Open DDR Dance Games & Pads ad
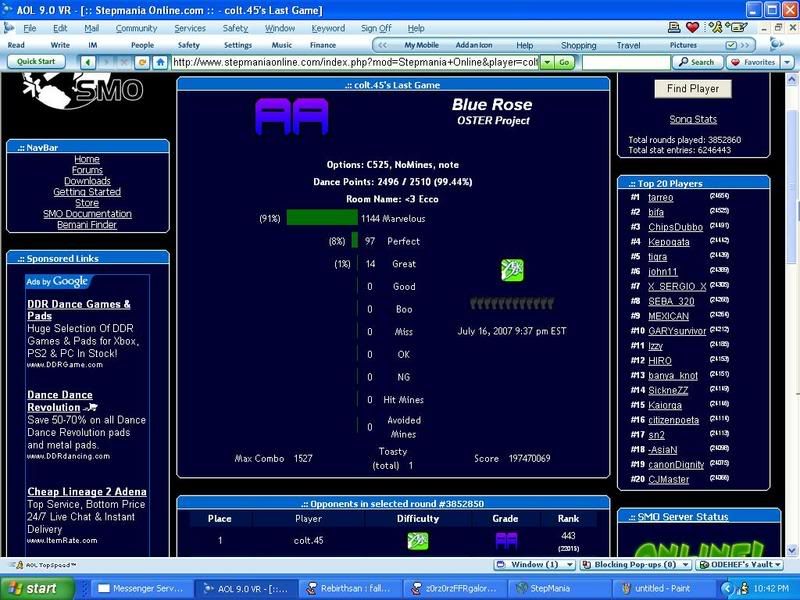Viewport: 800px width, 600px height. click(79, 310)
